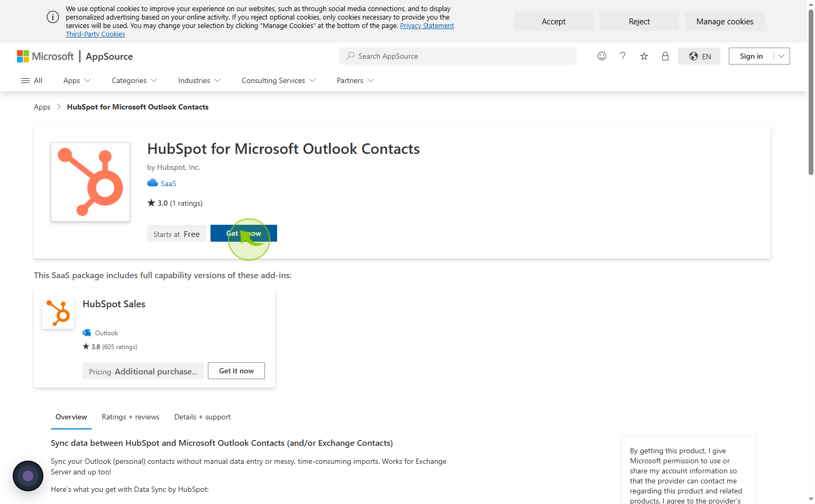Open favorites star icon in header
Screen dimensions: 815x504
click(x=644, y=56)
